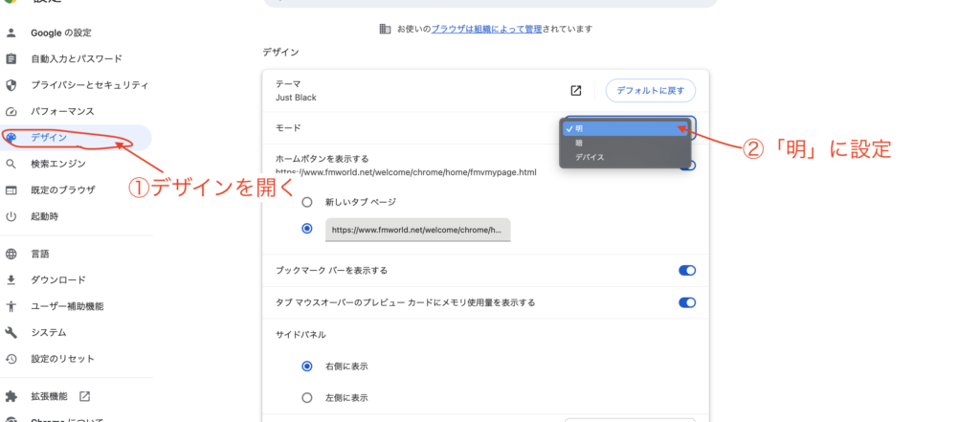
Task: Click the accessibility figure icon for ユーザー補助機能
Action: (11, 306)
